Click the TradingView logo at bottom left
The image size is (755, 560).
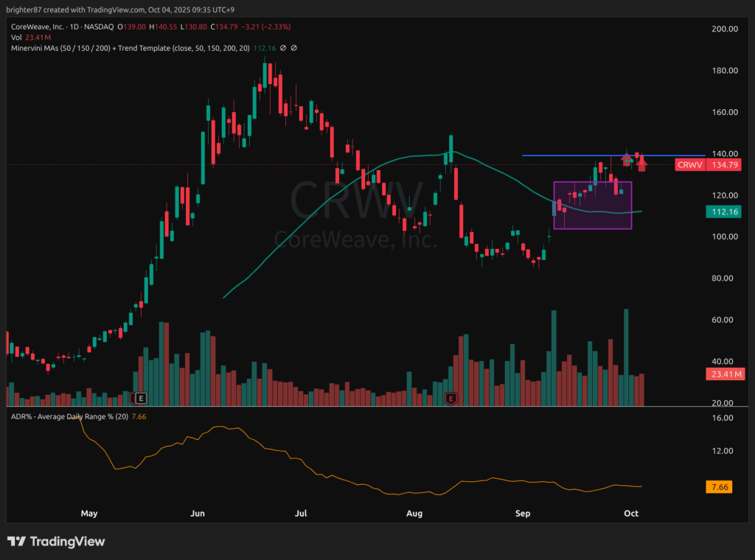[56, 542]
